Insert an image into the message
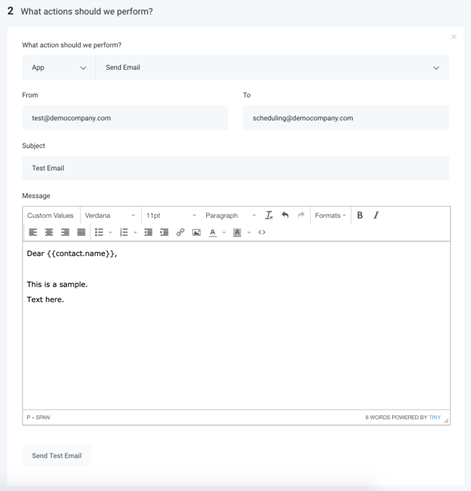Viewport: 471px width, 491px height. [x=196, y=232]
